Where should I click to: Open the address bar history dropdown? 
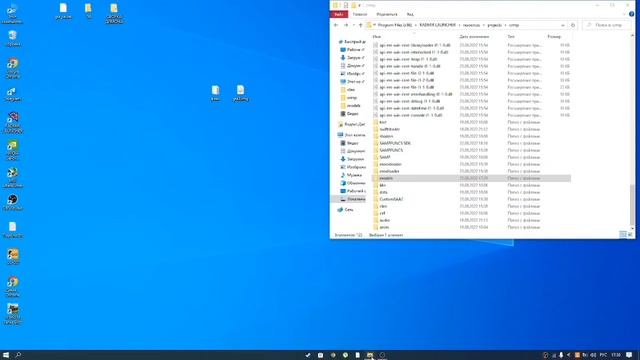[x=563, y=25]
